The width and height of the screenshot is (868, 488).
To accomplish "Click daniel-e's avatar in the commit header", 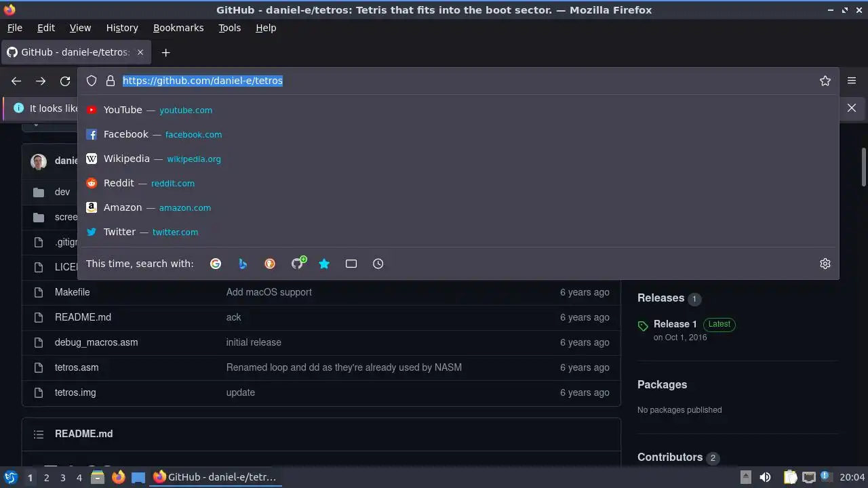I will tap(39, 161).
